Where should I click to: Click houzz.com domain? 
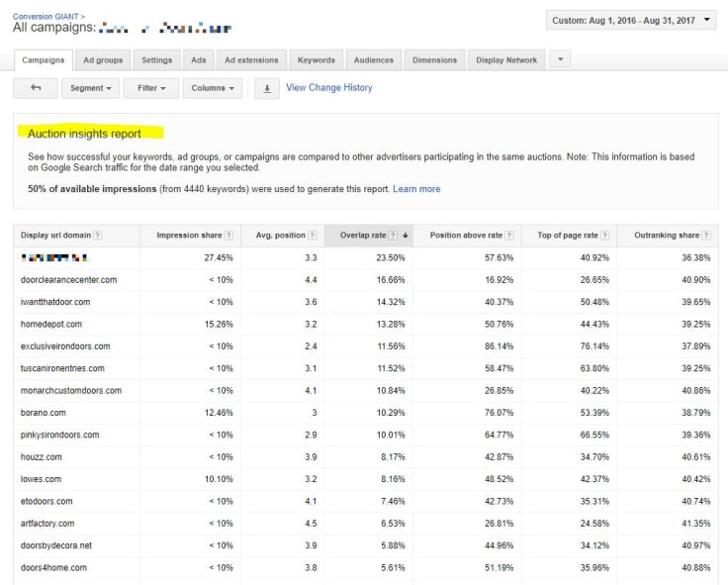(x=42, y=457)
